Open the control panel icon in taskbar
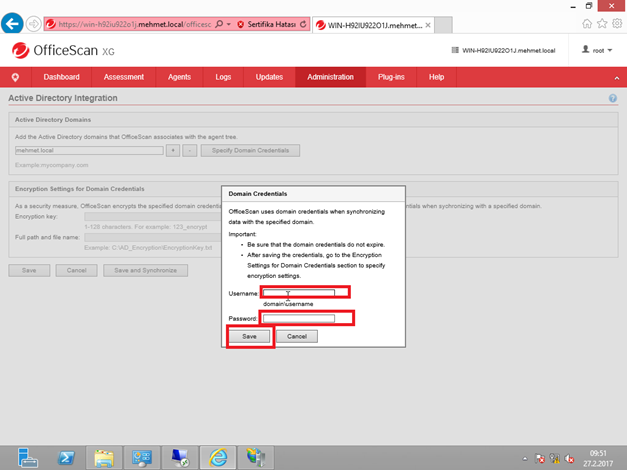Image resolution: width=627 pixels, height=470 pixels. [142, 458]
